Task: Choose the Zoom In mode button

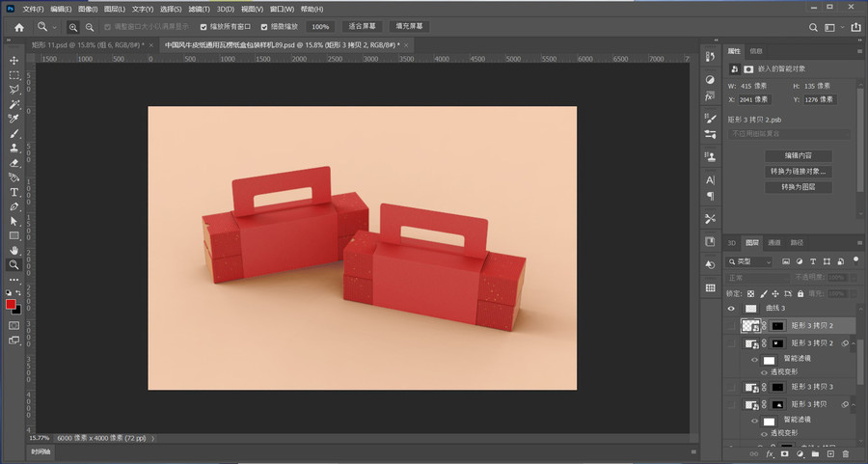Action: [73, 27]
